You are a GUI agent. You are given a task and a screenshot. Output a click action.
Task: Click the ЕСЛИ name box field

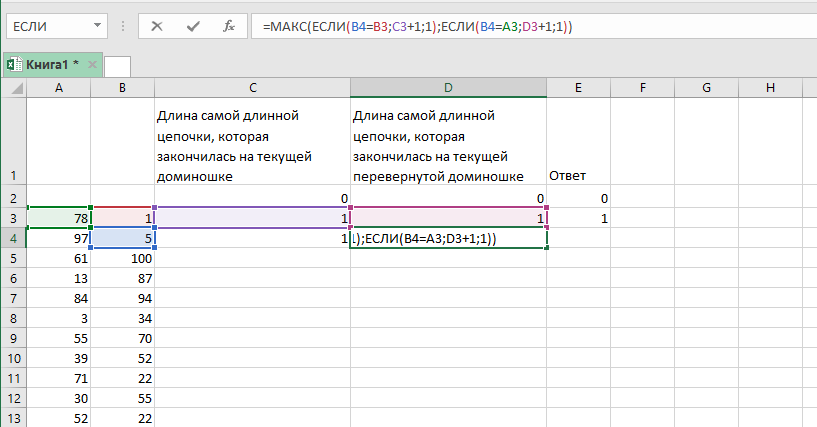coord(45,27)
